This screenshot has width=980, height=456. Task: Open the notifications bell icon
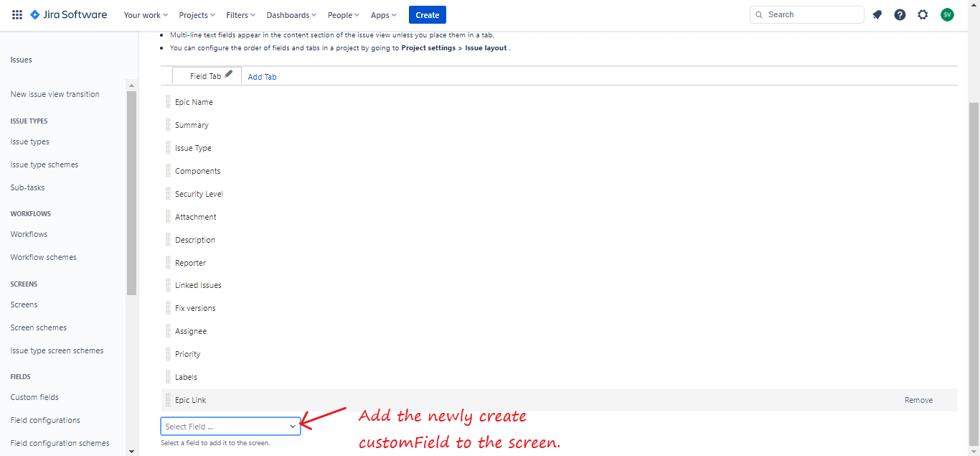[x=877, y=14]
